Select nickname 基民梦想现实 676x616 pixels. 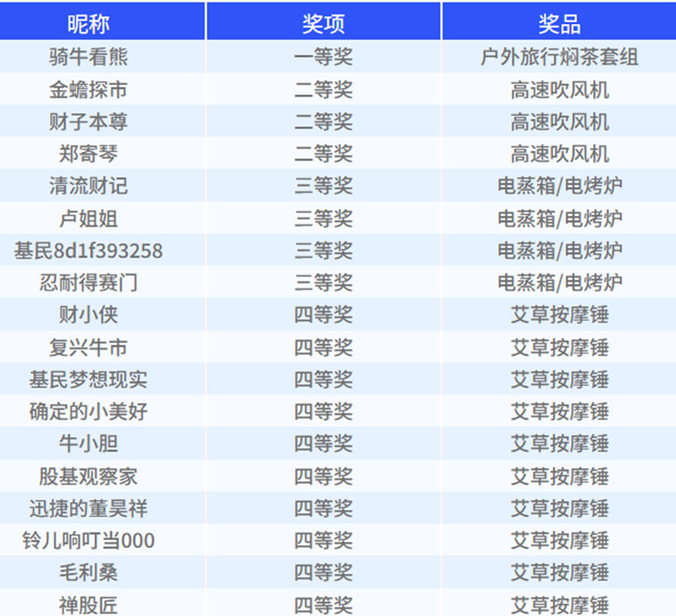click(88, 379)
